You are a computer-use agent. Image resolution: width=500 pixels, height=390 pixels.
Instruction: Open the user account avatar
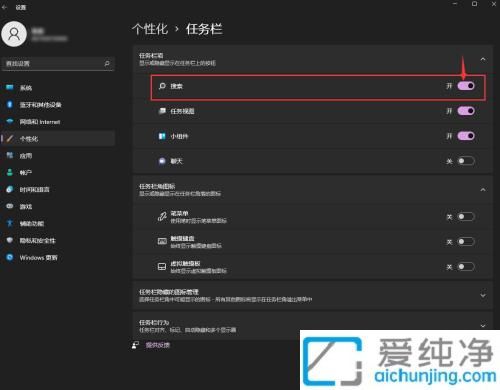point(14,34)
